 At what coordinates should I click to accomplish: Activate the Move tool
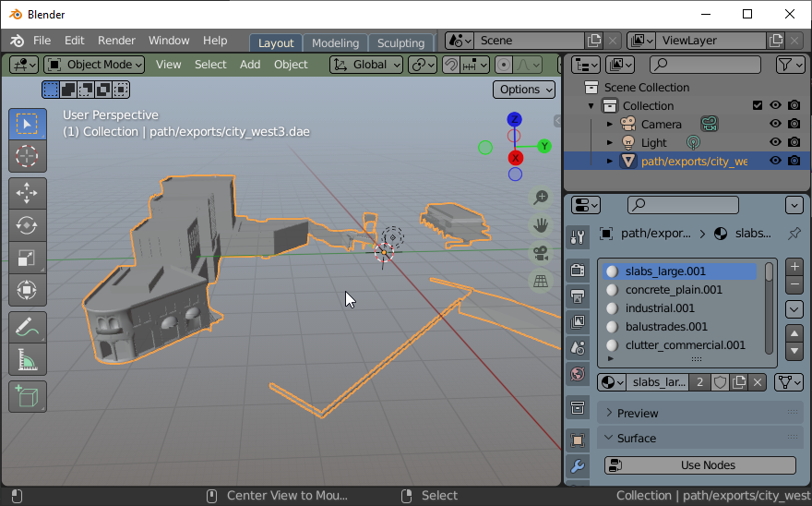(28, 193)
